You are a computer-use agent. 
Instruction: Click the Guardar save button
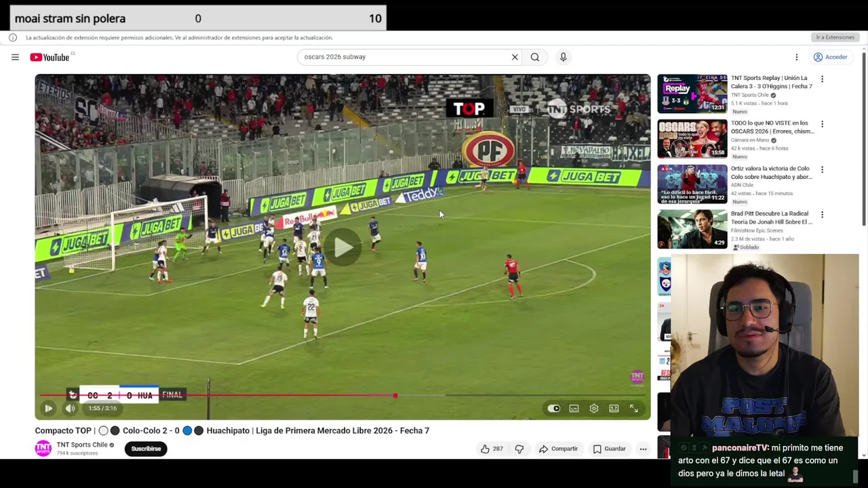pos(609,449)
